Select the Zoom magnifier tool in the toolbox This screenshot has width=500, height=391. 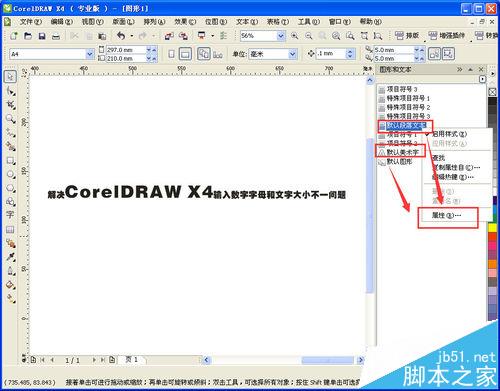pos(11,119)
